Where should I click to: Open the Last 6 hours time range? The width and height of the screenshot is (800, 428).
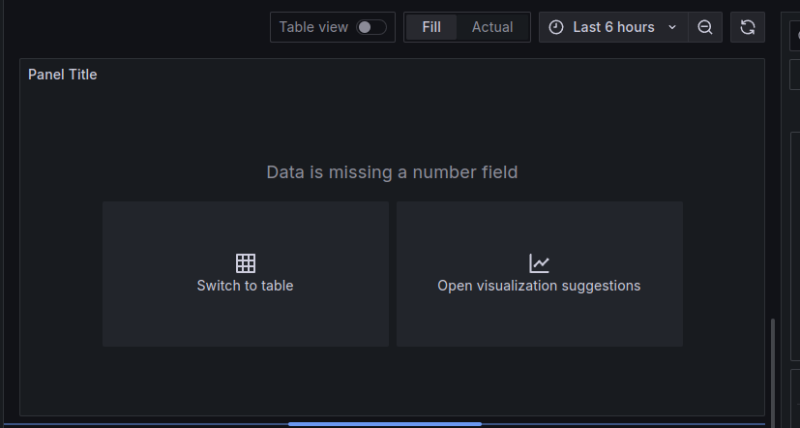coord(613,27)
